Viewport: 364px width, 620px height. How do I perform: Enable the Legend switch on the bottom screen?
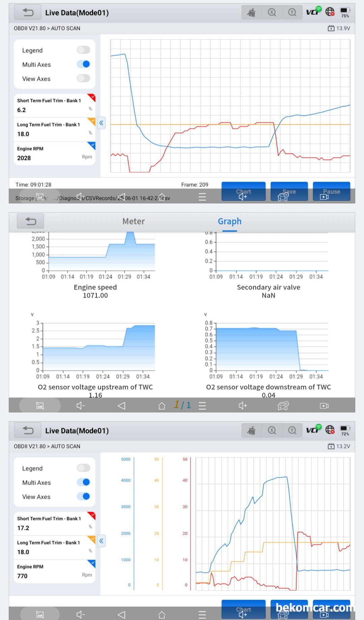pyautogui.click(x=83, y=468)
